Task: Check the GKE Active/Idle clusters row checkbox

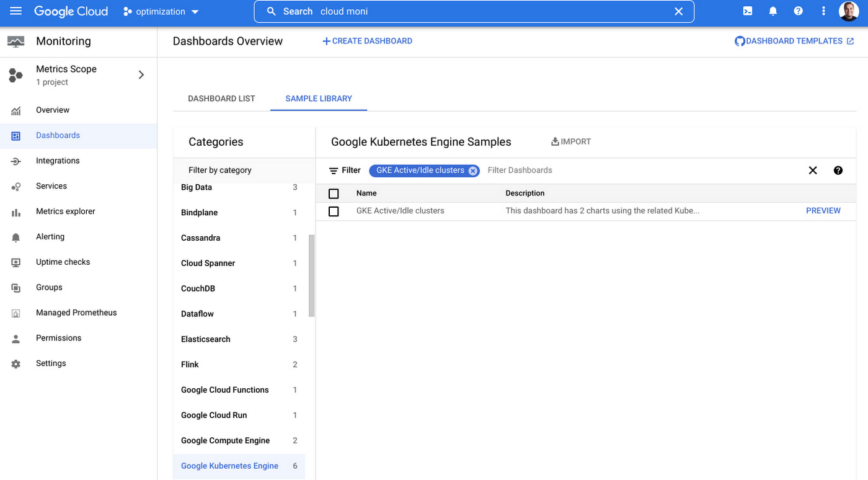Action: [x=334, y=211]
